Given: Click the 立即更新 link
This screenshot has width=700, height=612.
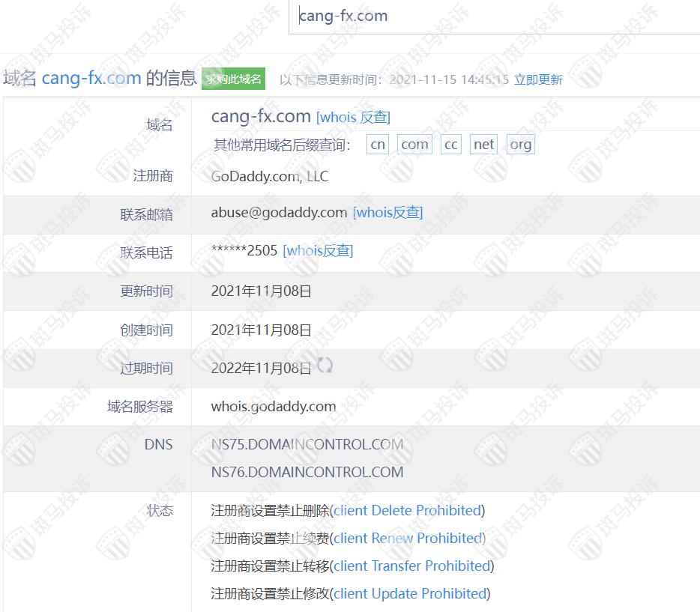Looking at the screenshot, I should click(537, 79).
